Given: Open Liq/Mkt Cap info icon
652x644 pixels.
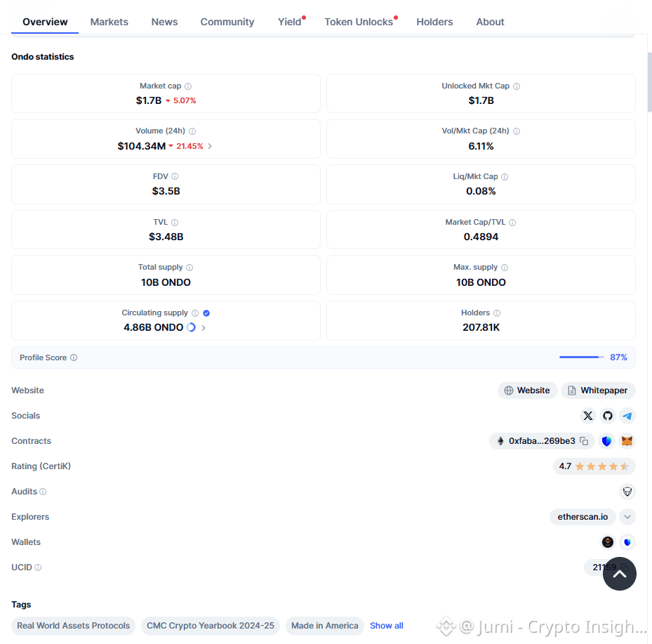Looking at the screenshot, I should 505,177.
